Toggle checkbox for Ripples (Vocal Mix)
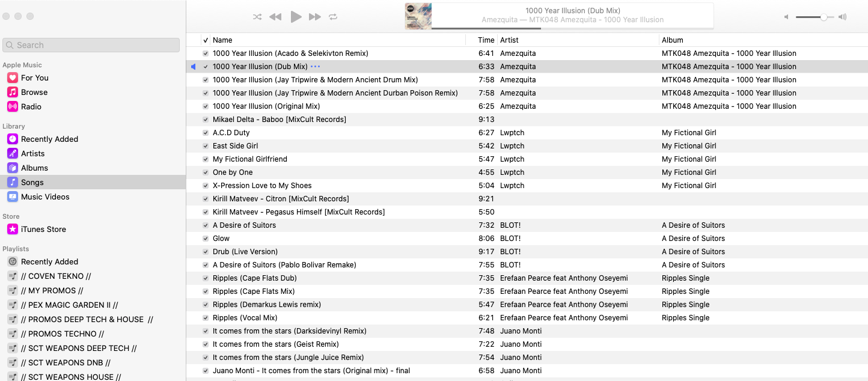Image resolution: width=868 pixels, height=381 pixels. (x=206, y=318)
